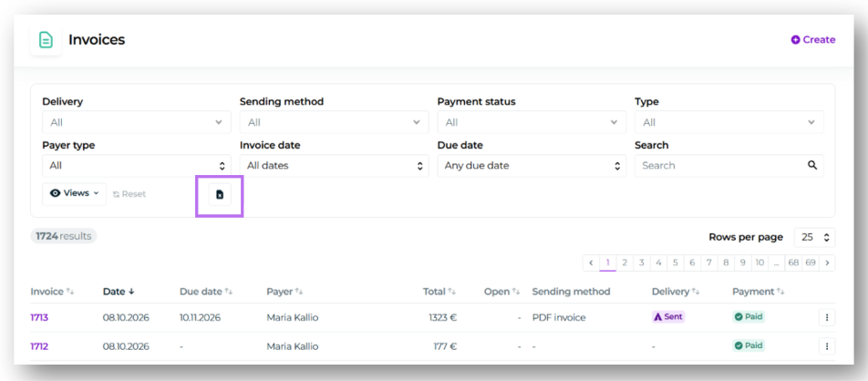Click payer Maria Kallio on invoice 1712
Image resolution: width=868 pixels, height=381 pixels.
(293, 346)
